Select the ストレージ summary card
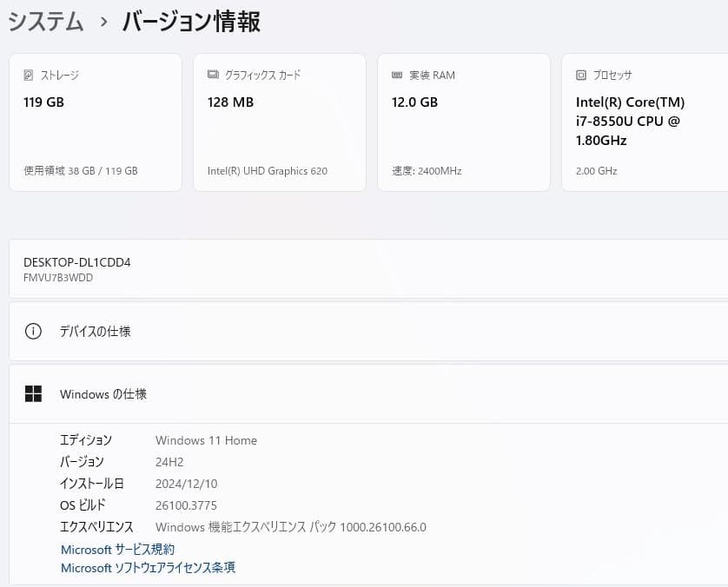The height and width of the screenshot is (587, 728). click(x=95, y=122)
